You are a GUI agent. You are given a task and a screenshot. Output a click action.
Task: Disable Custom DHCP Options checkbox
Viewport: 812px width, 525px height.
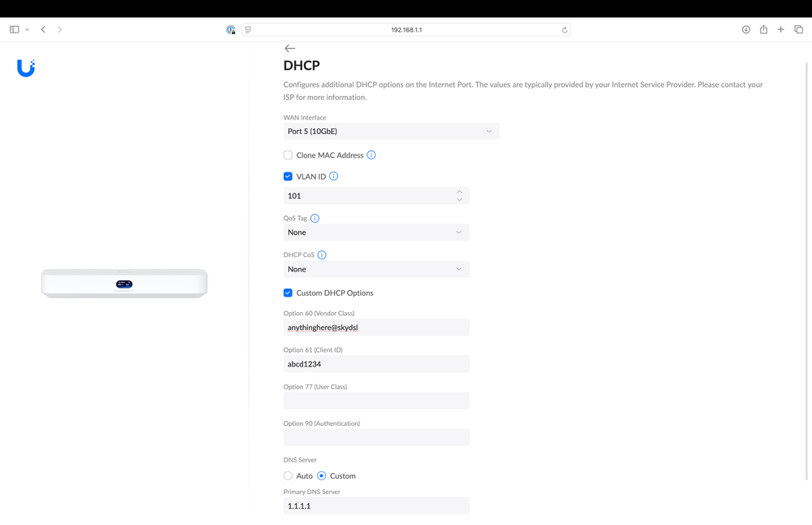click(288, 293)
